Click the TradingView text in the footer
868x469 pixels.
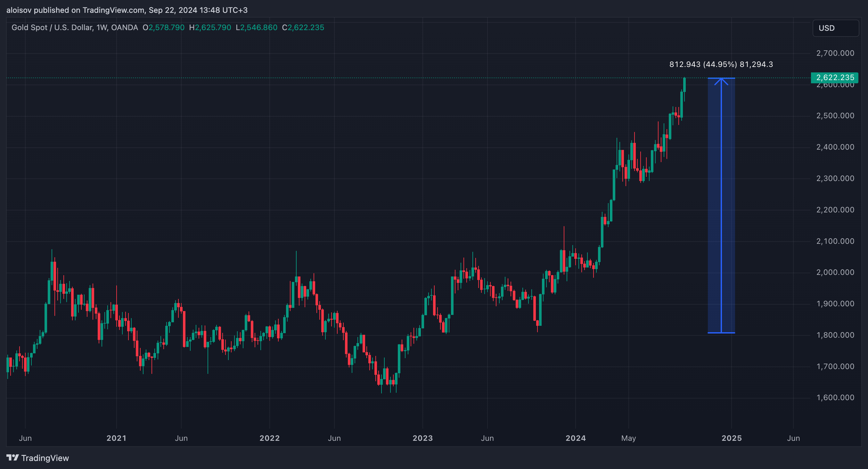(x=45, y=458)
